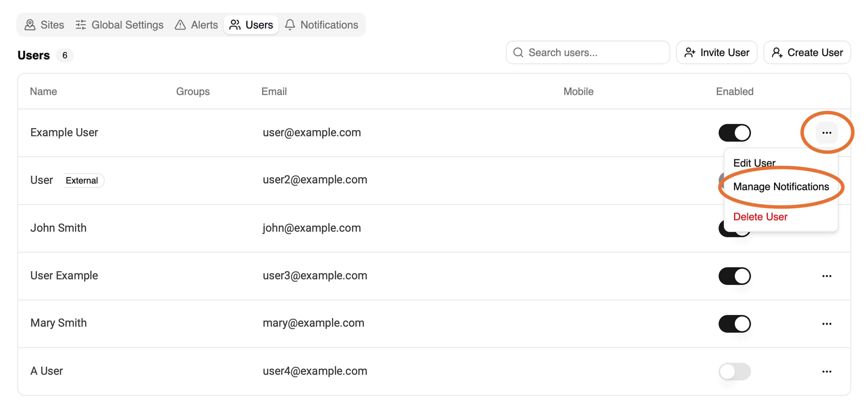Click the Email column header

(274, 91)
